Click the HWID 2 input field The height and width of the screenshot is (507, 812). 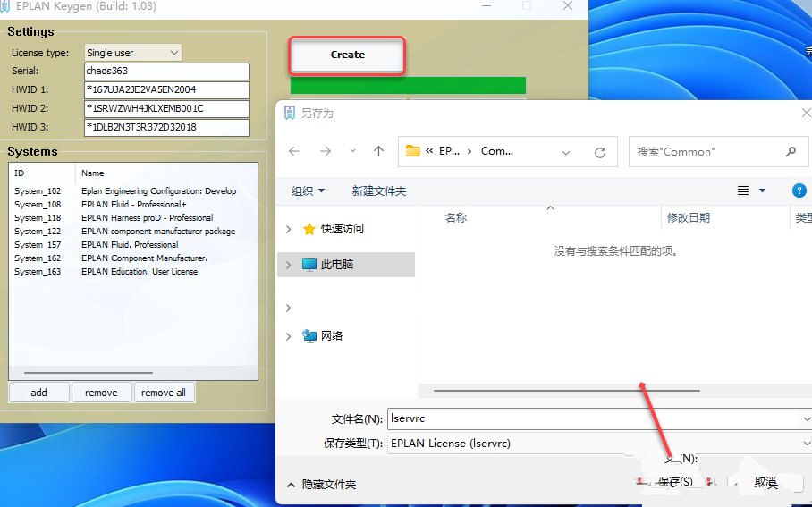[x=166, y=108]
